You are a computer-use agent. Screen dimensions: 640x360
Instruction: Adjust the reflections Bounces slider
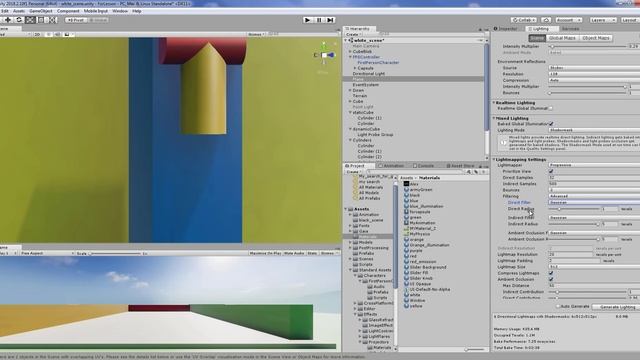[x=587, y=93]
